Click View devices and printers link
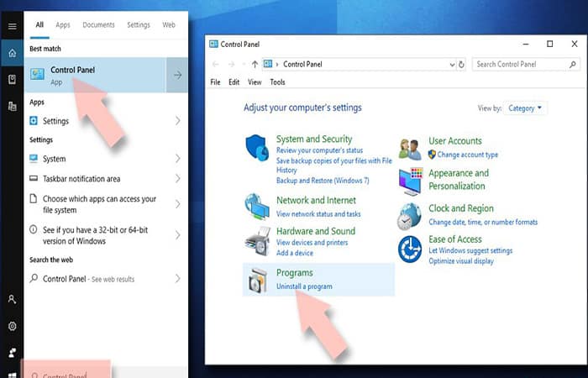 pyautogui.click(x=312, y=243)
